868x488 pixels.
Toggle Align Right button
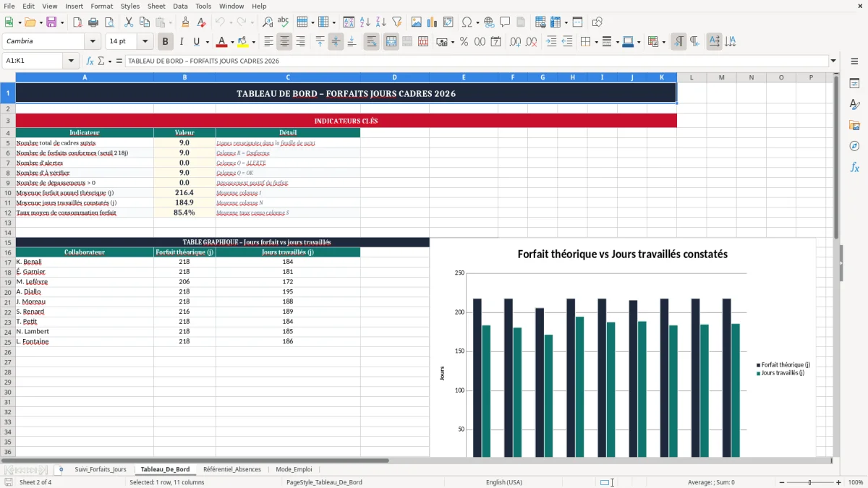coord(300,42)
